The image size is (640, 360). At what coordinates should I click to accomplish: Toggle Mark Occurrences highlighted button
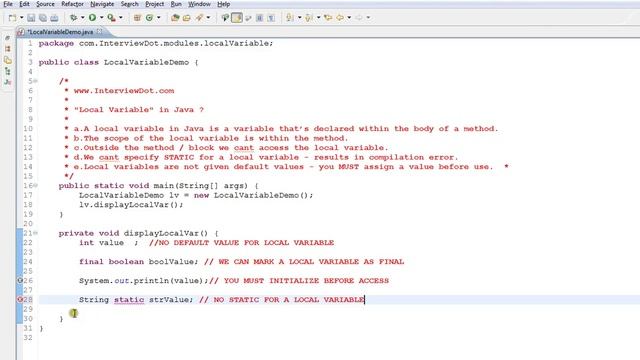237,18
